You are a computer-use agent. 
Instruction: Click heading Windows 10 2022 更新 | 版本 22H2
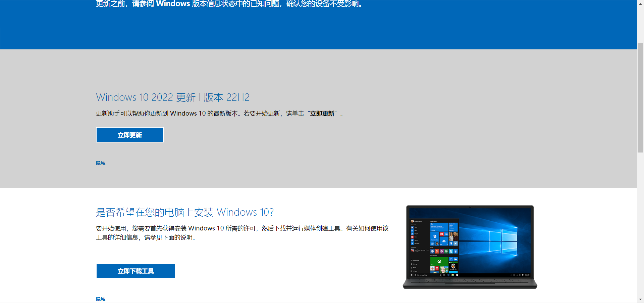(x=173, y=97)
